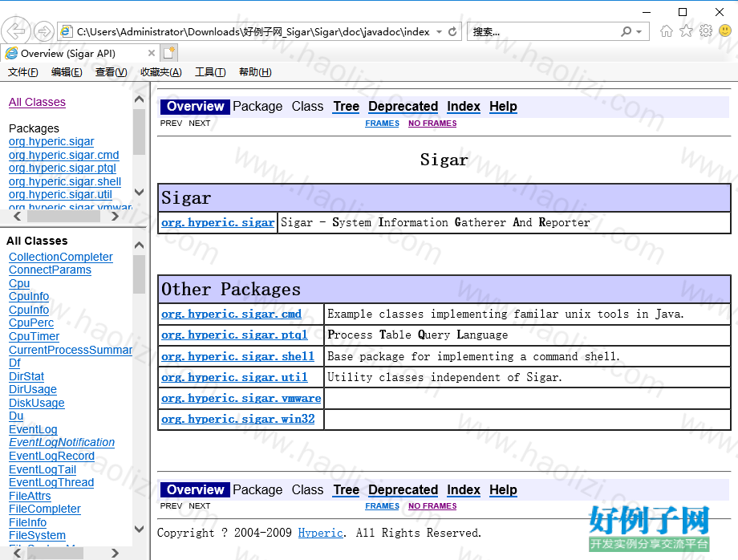Open the 编辑(E) menu

click(67, 72)
